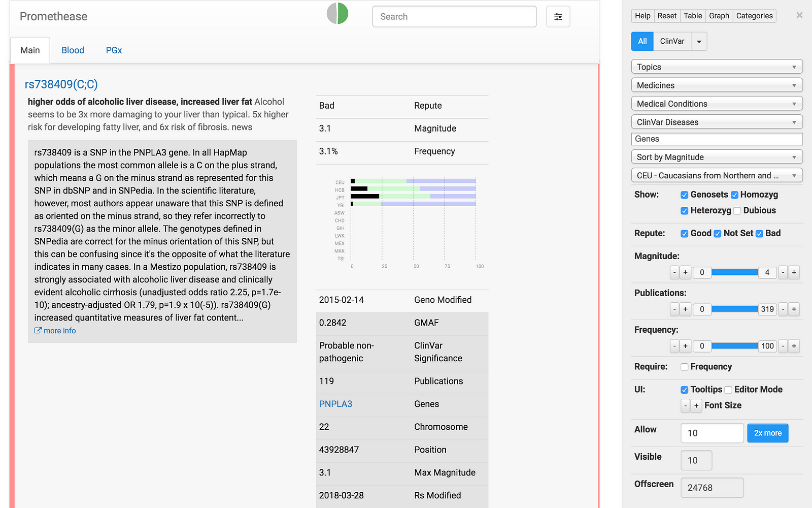The image size is (812, 508).
Task: Click the 2x more button
Action: (x=768, y=433)
